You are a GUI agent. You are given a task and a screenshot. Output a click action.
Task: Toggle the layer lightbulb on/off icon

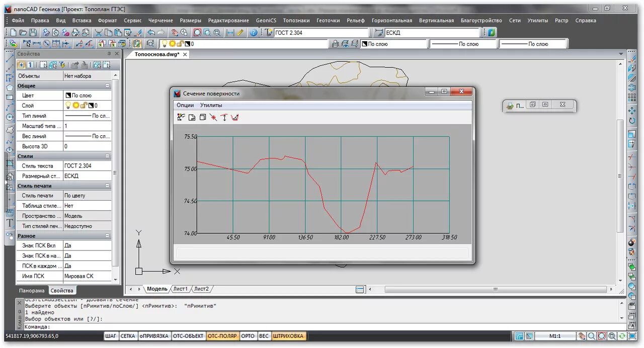pos(164,44)
